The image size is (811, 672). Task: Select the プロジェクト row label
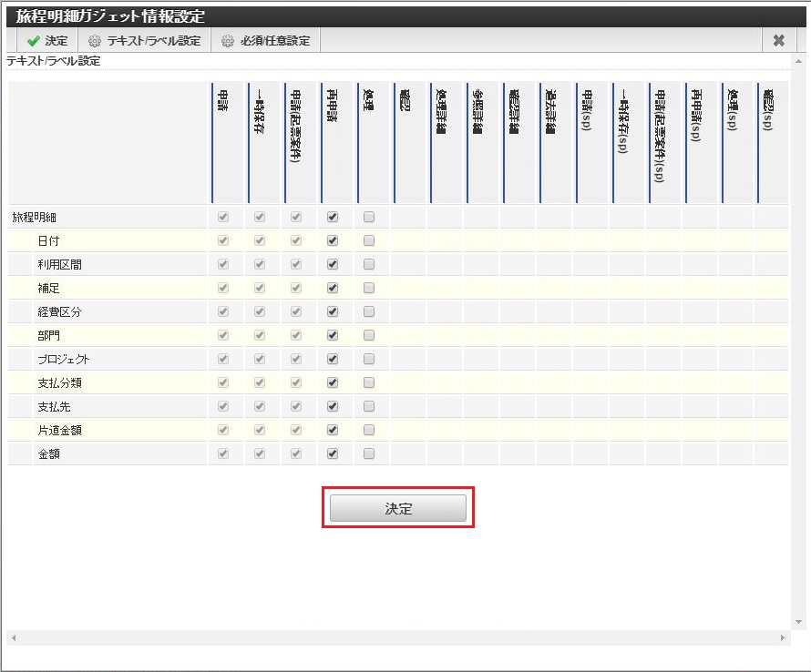pos(63,360)
